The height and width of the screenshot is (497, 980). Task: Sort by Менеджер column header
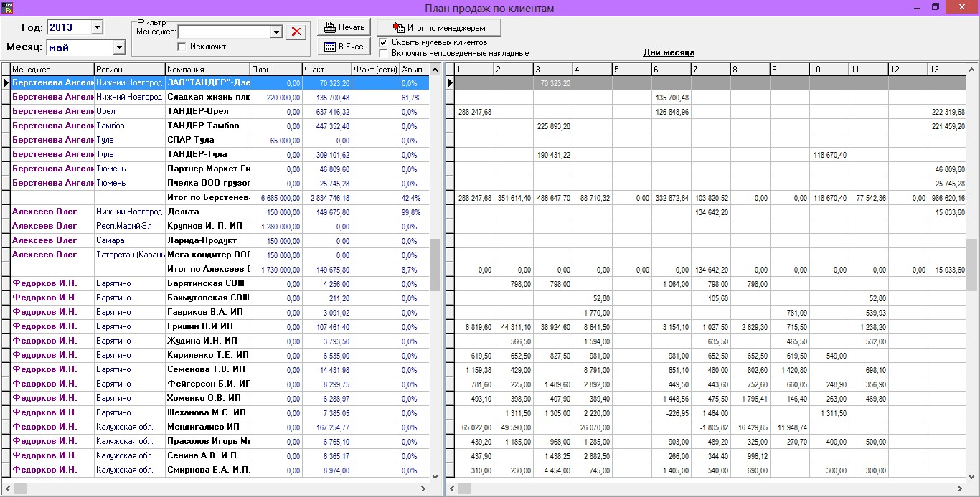52,70
